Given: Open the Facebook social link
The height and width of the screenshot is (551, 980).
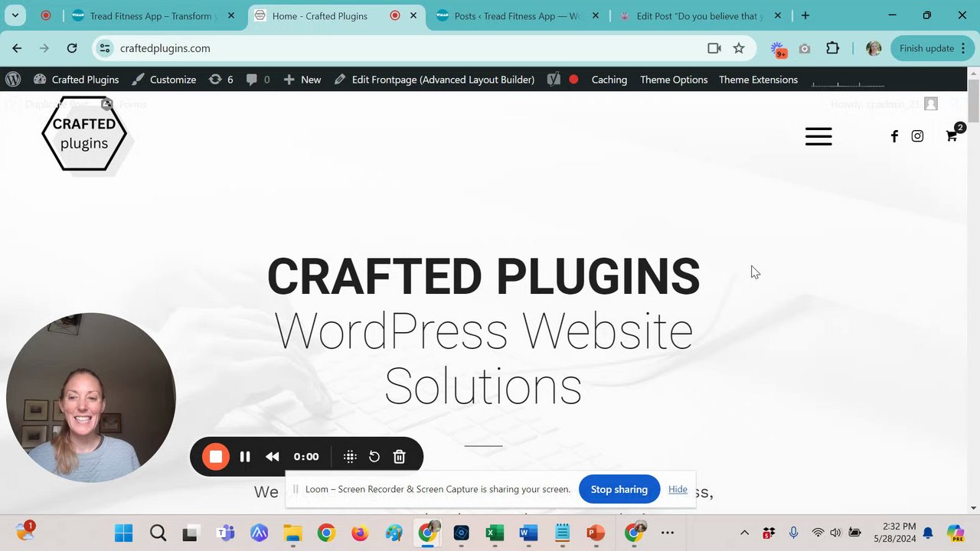Looking at the screenshot, I should (893, 136).
